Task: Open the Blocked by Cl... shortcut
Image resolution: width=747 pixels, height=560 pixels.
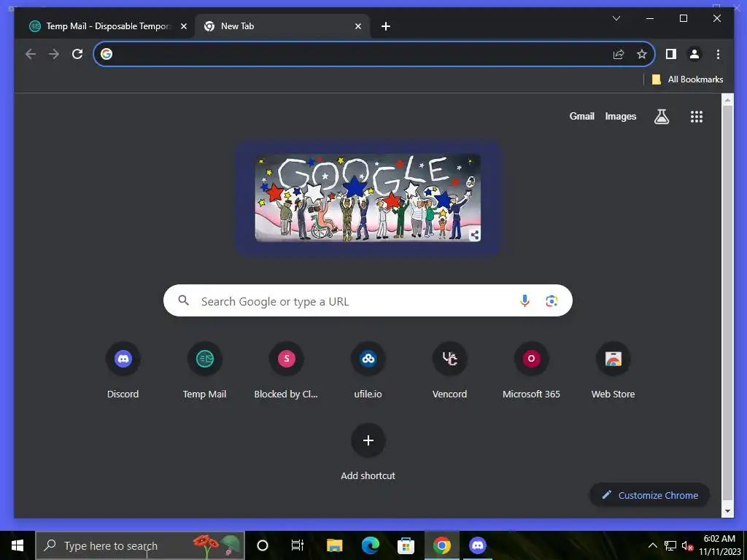Action: coord(286,371)
